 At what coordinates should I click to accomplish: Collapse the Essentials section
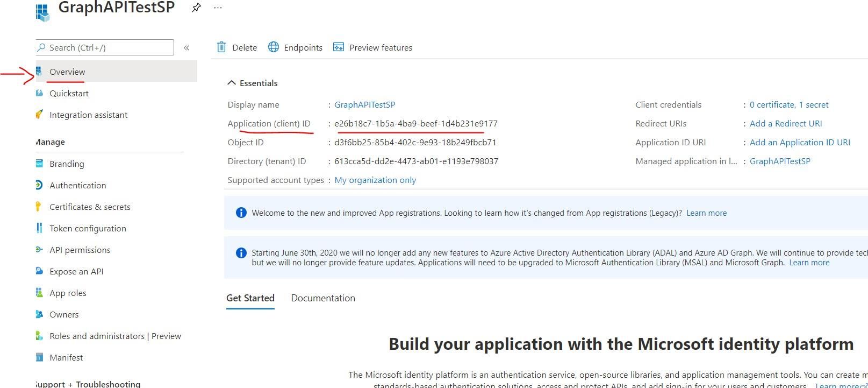tap(232, 83)
